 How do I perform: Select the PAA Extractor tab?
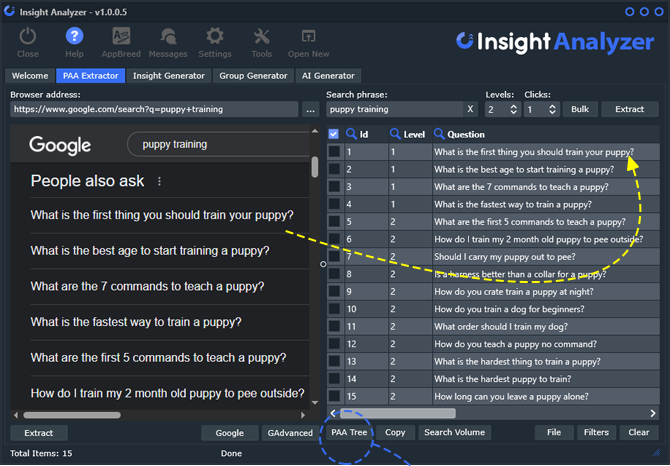click(91, 76)
